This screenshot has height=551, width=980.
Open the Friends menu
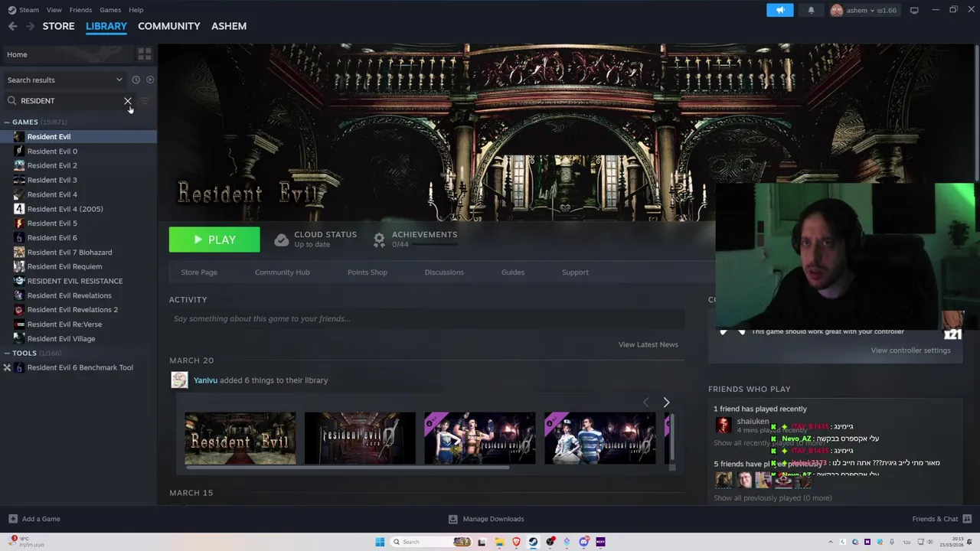pyautogui.click(x=80, y=10)
